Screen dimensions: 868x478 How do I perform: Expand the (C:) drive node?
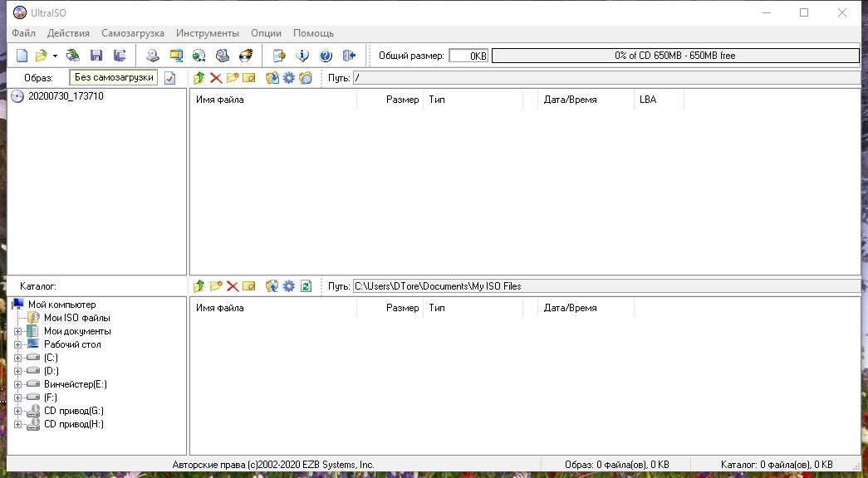17,358
